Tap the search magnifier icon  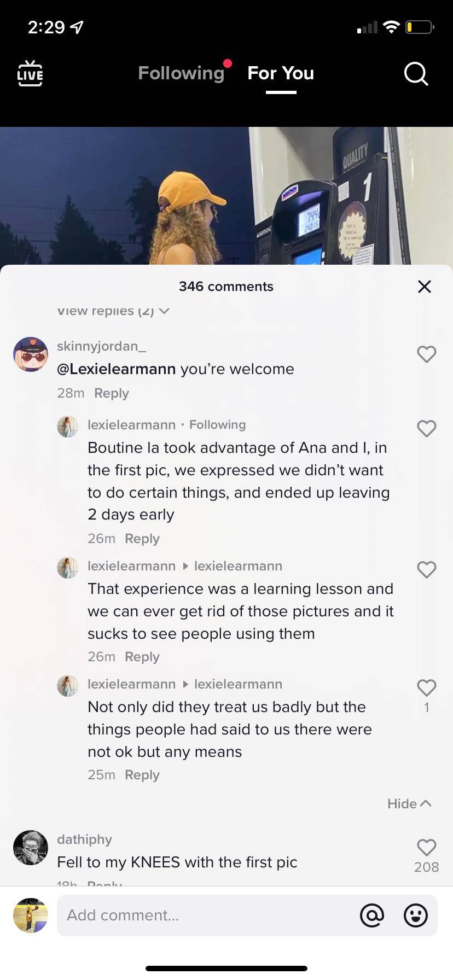pos(416,73)
